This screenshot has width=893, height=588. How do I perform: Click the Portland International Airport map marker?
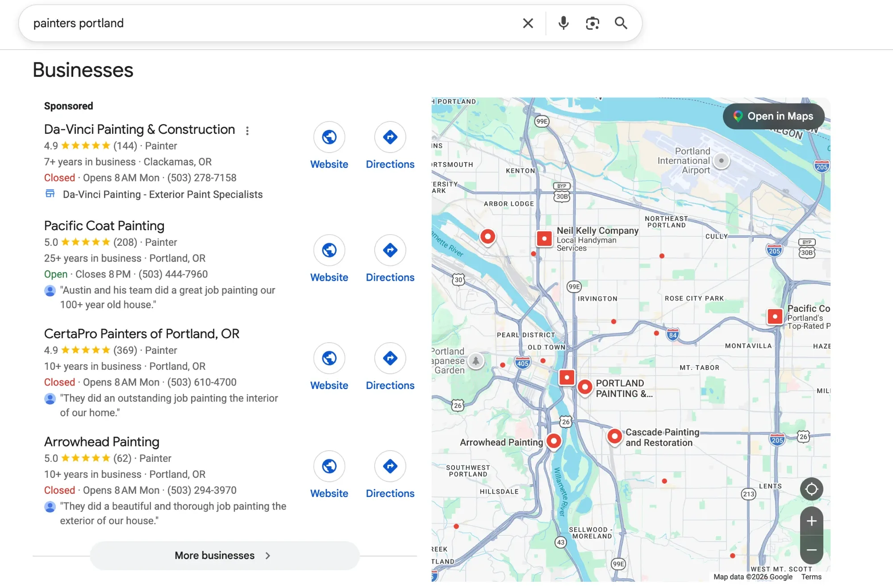(721, 161)
